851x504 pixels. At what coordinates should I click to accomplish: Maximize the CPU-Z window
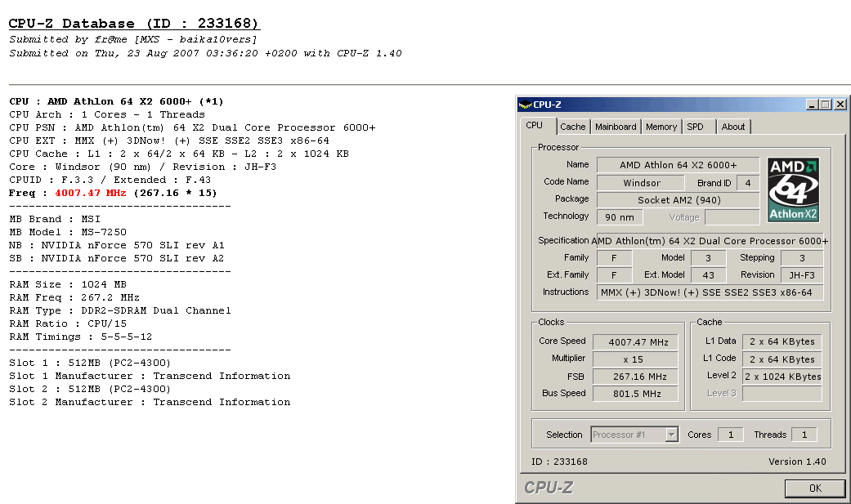[x=826, y=105]
